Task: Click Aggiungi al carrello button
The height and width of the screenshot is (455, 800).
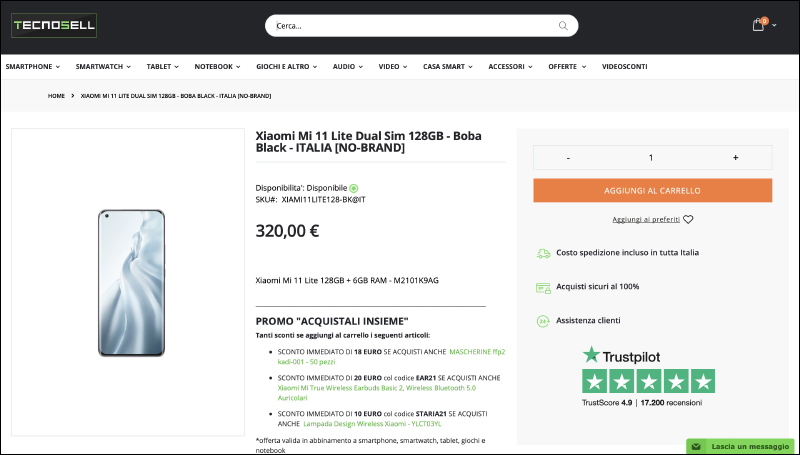Action: [x=653, y=190]
